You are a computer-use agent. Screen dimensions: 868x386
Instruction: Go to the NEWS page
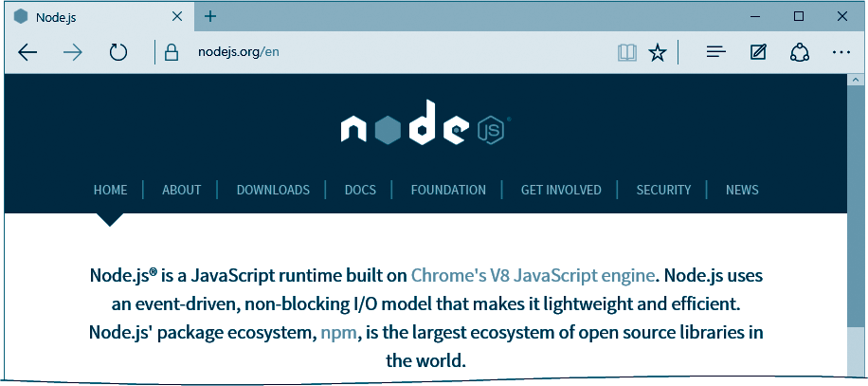click(742, 190)
